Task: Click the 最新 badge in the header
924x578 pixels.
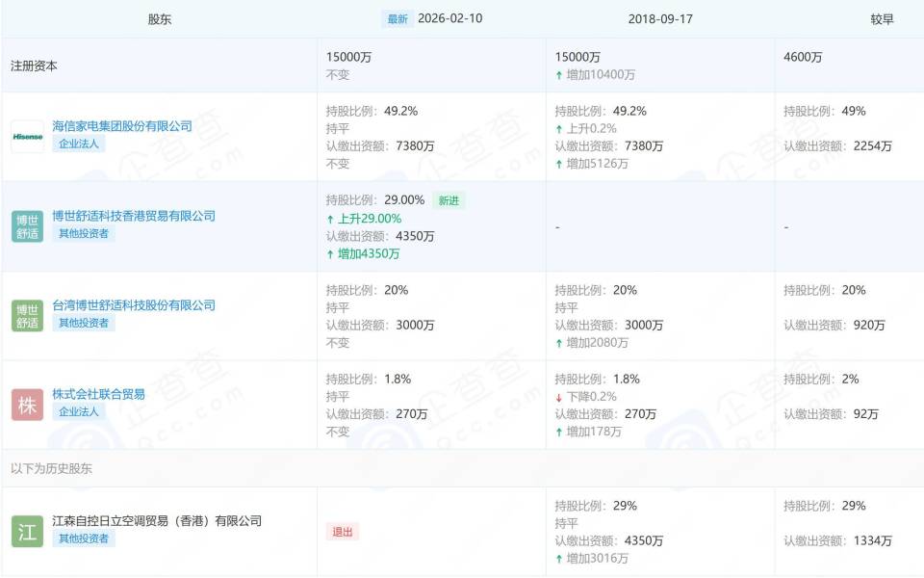Action: 398,19
